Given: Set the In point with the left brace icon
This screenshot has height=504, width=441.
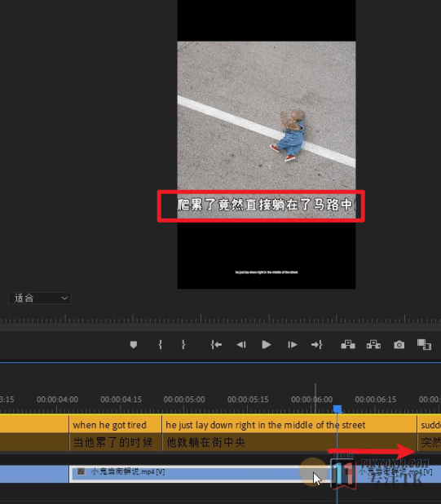Looking at the screenshot, I should click(x=160, y=345).
